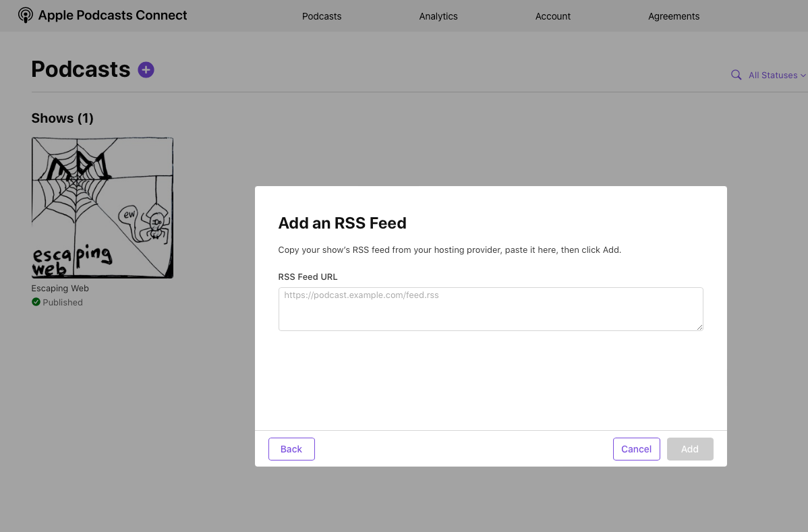This screenshot has height=532, width=808.
Task: Click the RSS Feed URL field label
Action: [x=308, y=277]
